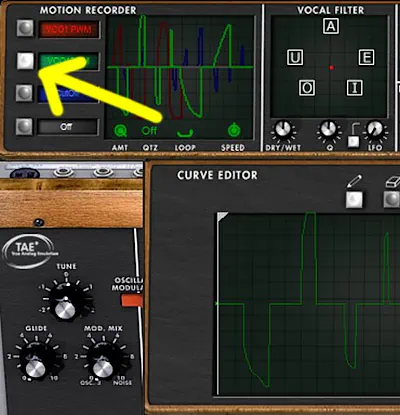
Task: Open the gray Off destination menu
Action: click(68, 127)
